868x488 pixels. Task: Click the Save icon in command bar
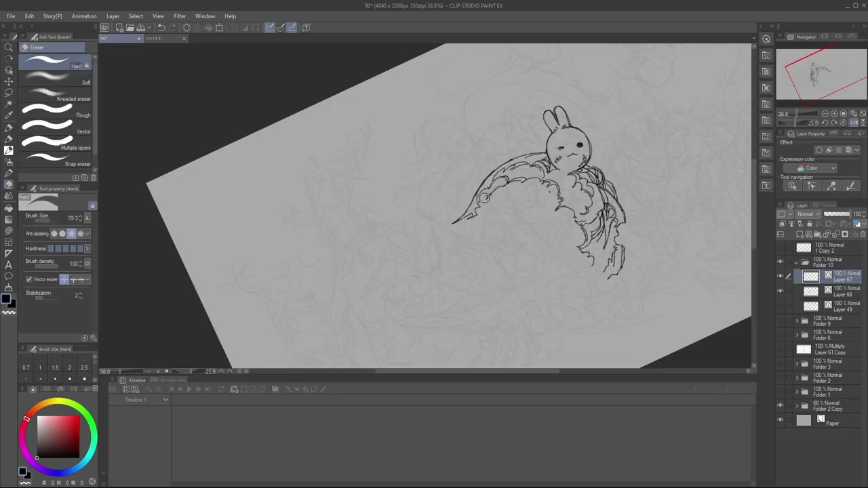(x=140, y=28)
